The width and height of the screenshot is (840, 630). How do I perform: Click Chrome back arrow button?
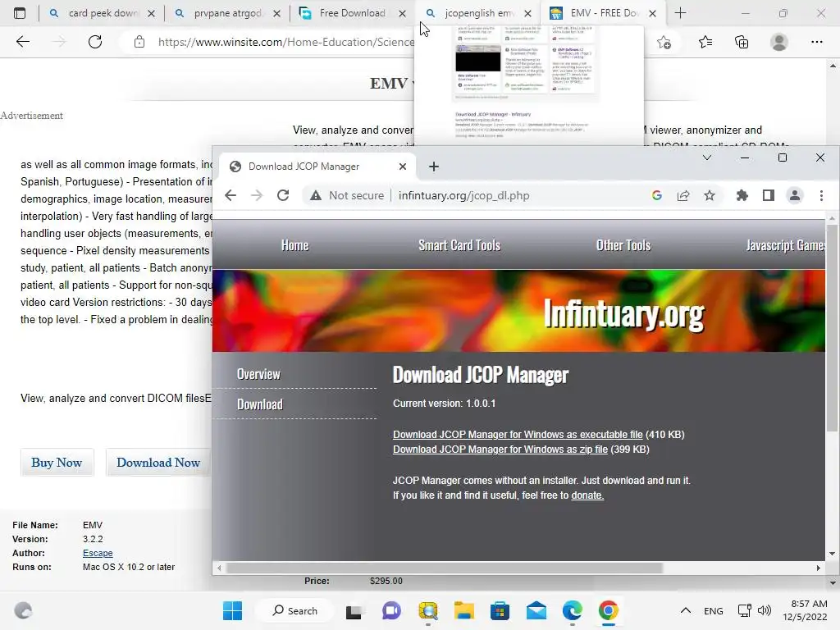[x=231, y=195]
